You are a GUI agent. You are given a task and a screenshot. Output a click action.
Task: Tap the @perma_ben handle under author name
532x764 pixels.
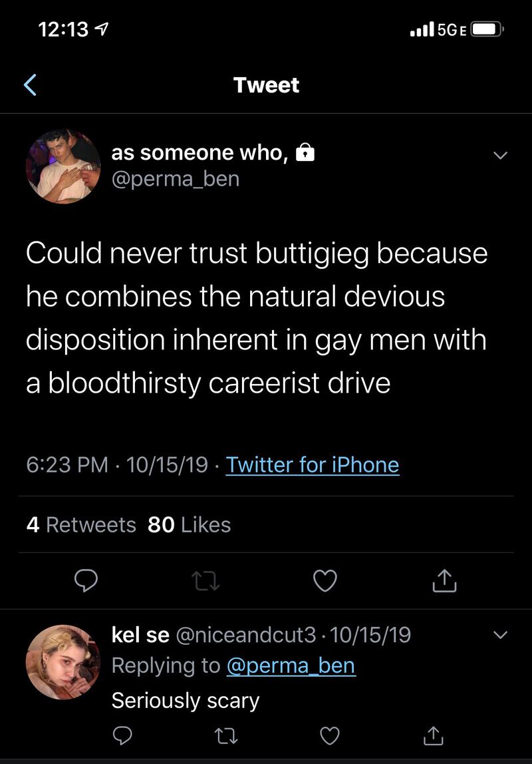click(175, 179)
